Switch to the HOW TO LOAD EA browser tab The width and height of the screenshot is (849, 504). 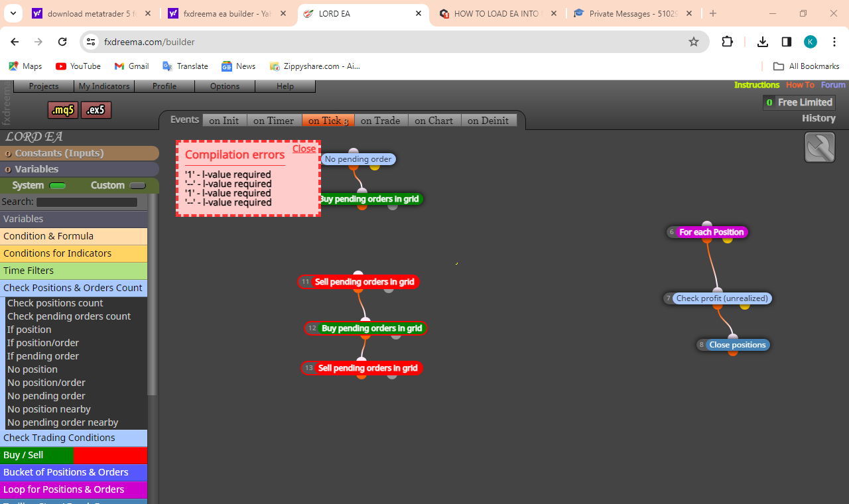coord(497,13)
